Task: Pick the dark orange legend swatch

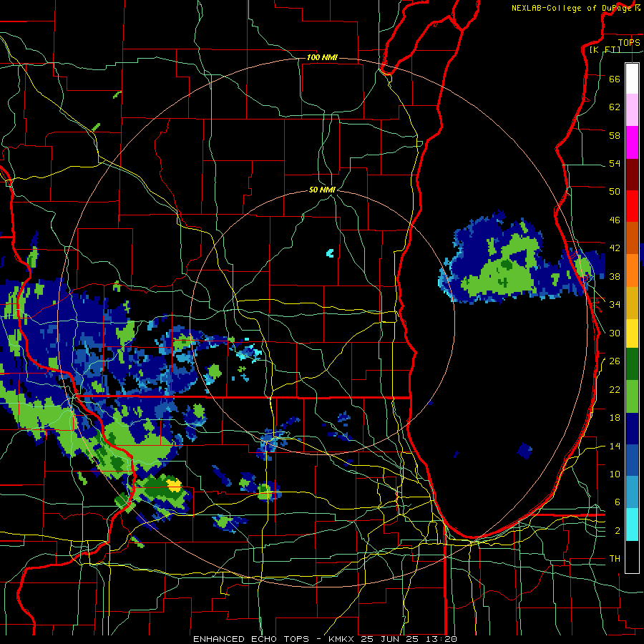Action: tap(632, 238)
